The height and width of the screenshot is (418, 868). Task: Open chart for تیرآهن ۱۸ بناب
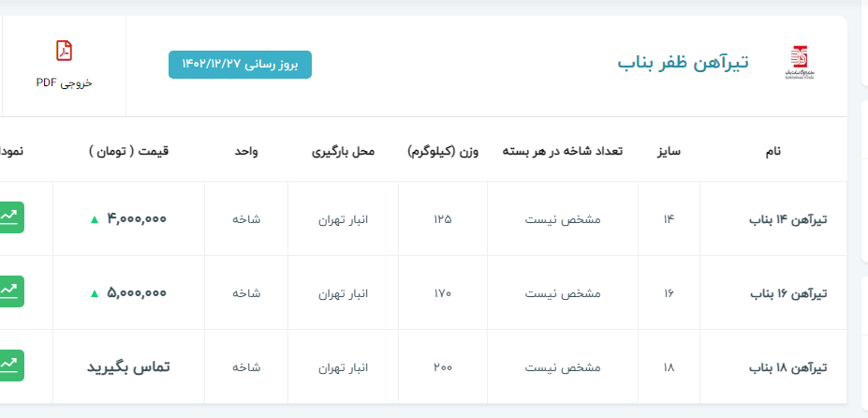tap(11, 366)
